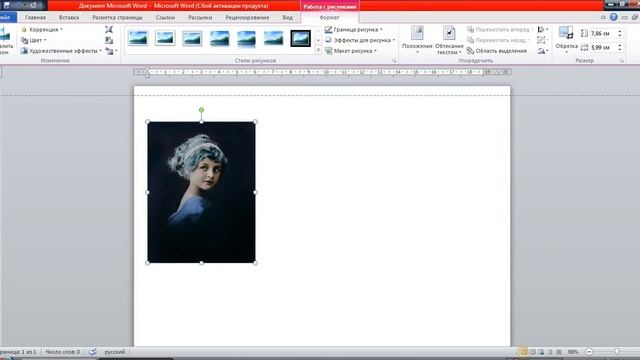Switch to the Вставка tab

(69, 18)
